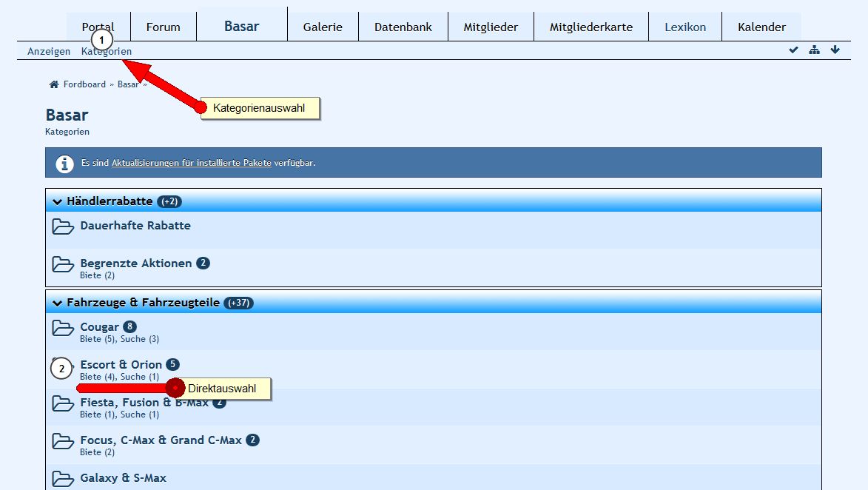This screenshot has width=868, height=490.
Task: Open the Mitgliederkarte tab
Action: [591, 27]
